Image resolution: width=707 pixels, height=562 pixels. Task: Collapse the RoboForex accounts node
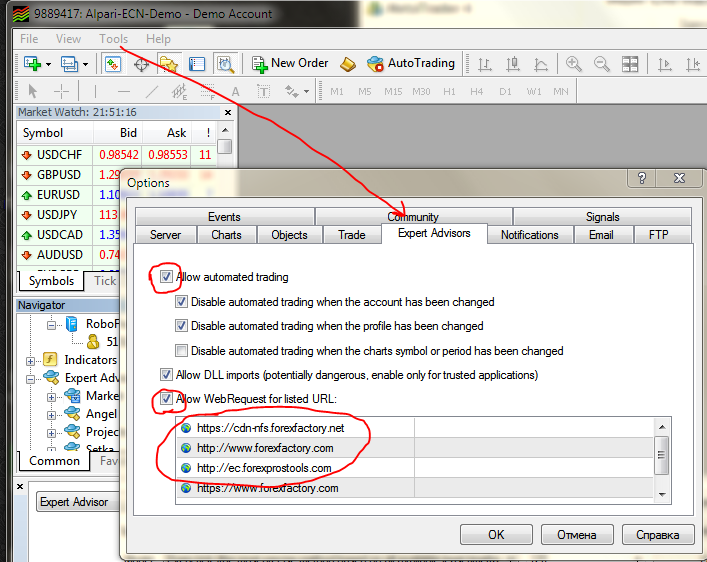tap(51, 325)
